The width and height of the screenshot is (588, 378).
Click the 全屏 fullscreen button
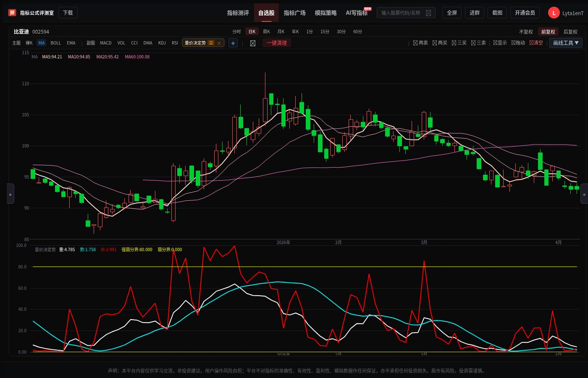(452, 13)
